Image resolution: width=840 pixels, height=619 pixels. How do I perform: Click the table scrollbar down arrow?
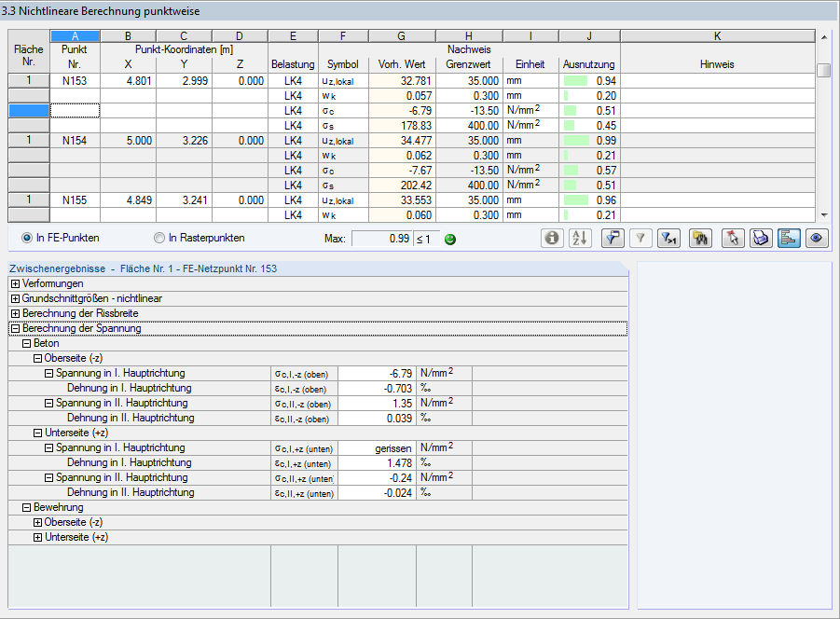(824, 215)
